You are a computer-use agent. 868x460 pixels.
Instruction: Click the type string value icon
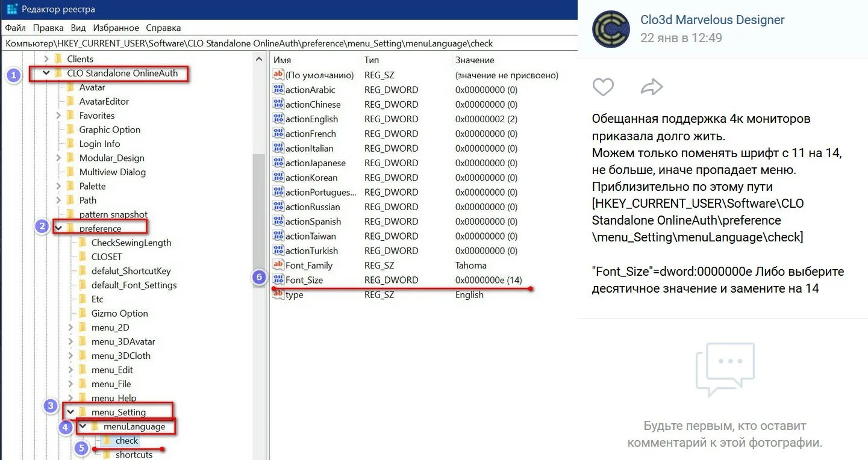pyautogui.click(x=278, y=294)
